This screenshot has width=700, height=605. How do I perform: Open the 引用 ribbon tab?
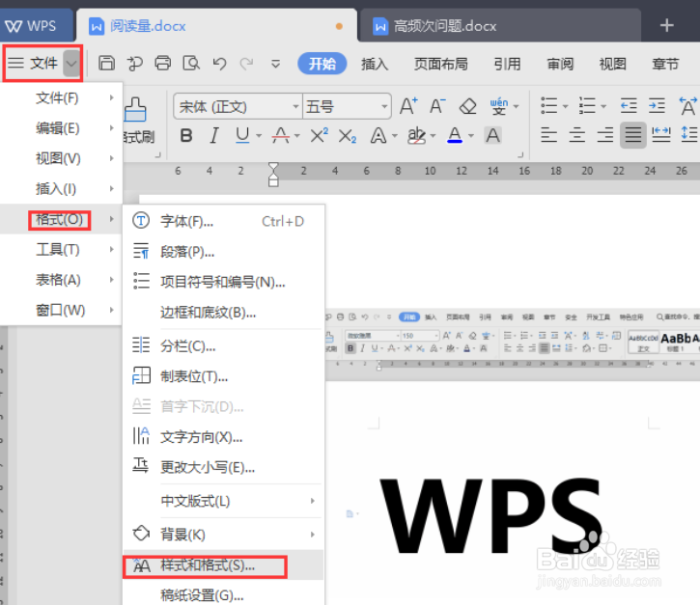(x=507, y=64)
